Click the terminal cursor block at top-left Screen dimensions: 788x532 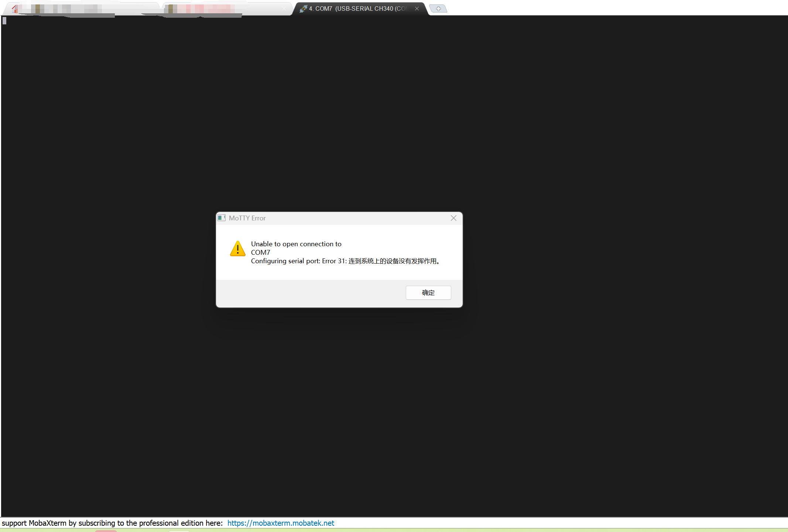point(4,21)
